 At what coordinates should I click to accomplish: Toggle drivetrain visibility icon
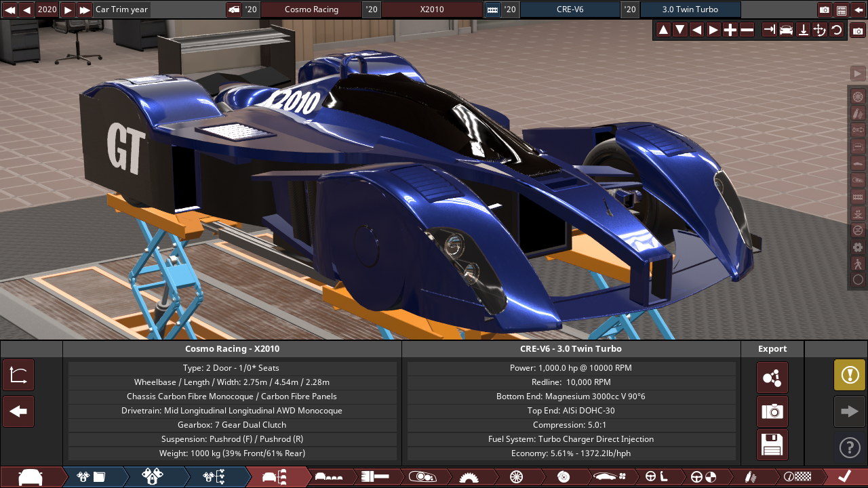[858, 129]
